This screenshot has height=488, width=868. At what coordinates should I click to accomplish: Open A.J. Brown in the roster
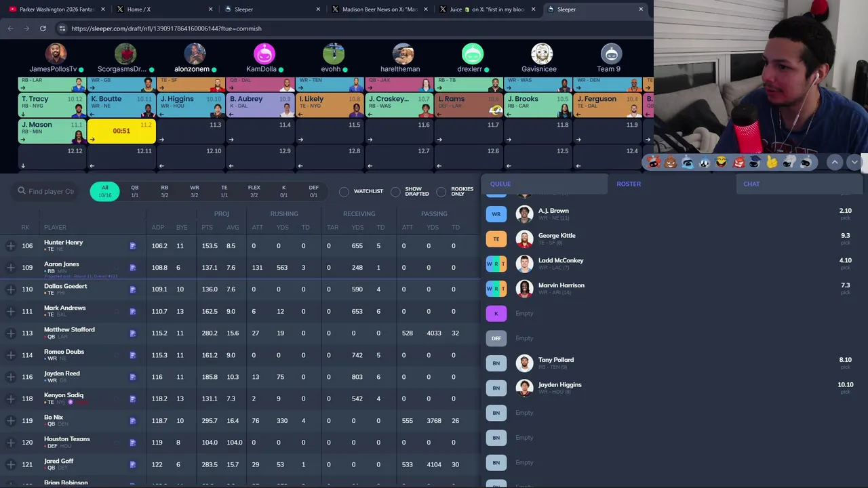[553, 211]
